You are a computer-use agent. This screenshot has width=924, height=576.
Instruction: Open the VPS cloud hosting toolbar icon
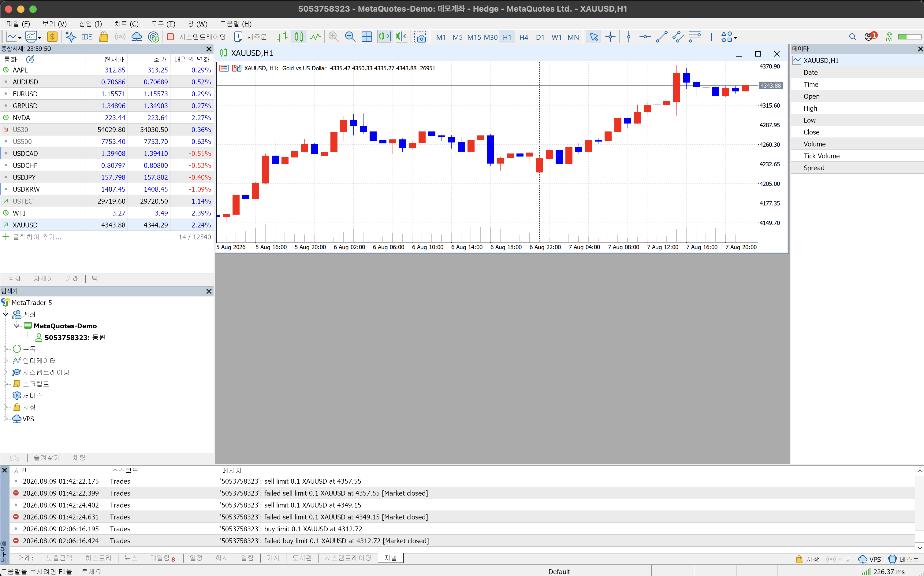pyautogui.click(x=136, y=37)
